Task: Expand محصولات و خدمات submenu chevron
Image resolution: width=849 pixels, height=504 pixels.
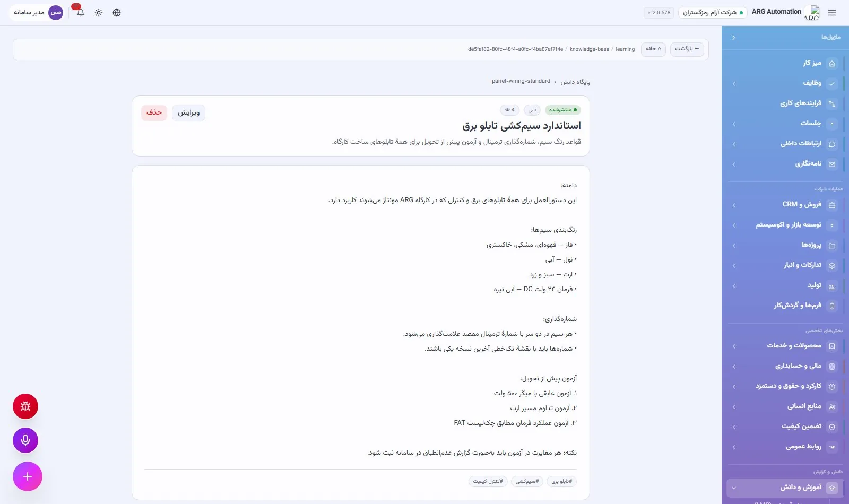Action: pyautogui.click(x=734, y=346)
